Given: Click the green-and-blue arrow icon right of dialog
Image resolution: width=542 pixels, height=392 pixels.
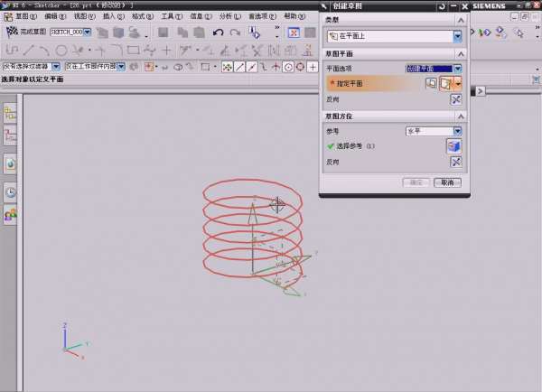Looking at the screenshot, I should [484, 33].
